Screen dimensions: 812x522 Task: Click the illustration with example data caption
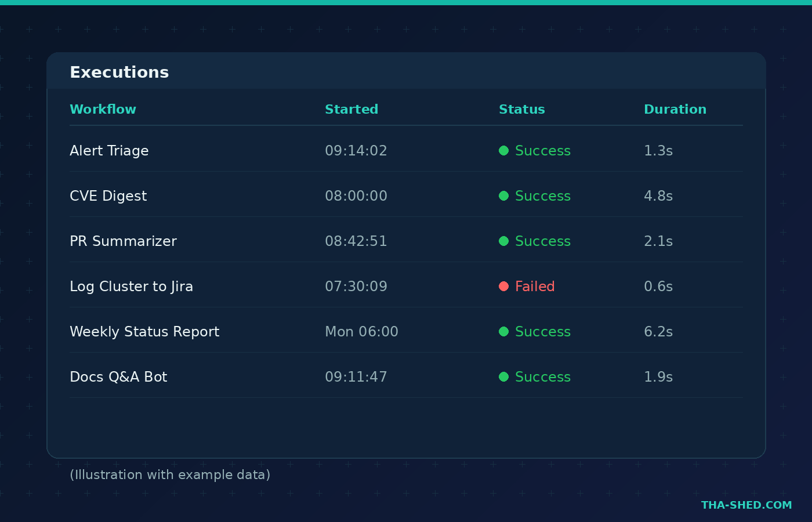pos(170,475)
